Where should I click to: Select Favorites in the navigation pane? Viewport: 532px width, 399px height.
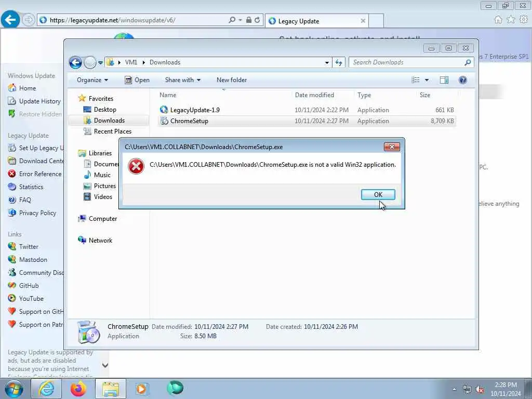click(101, 98)
